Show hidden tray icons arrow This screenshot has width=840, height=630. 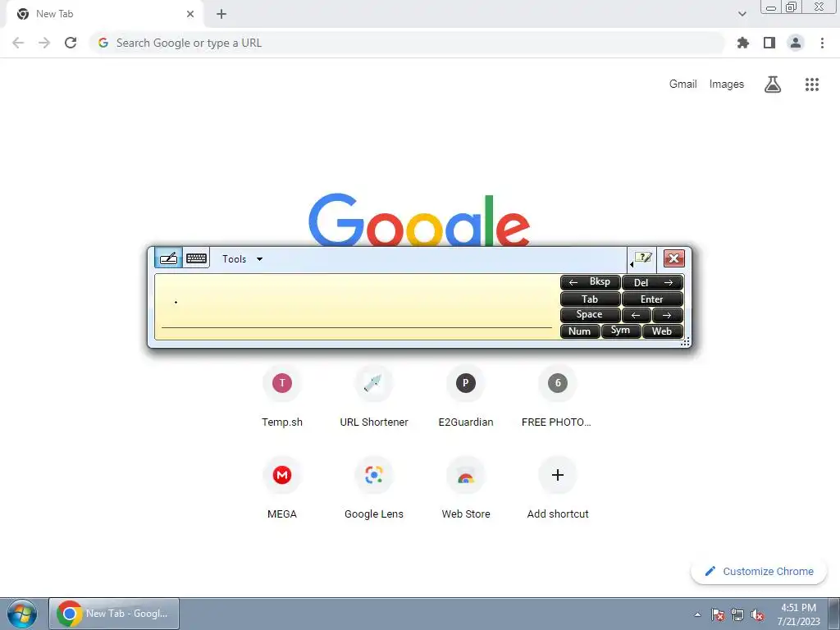coord(697,614)
